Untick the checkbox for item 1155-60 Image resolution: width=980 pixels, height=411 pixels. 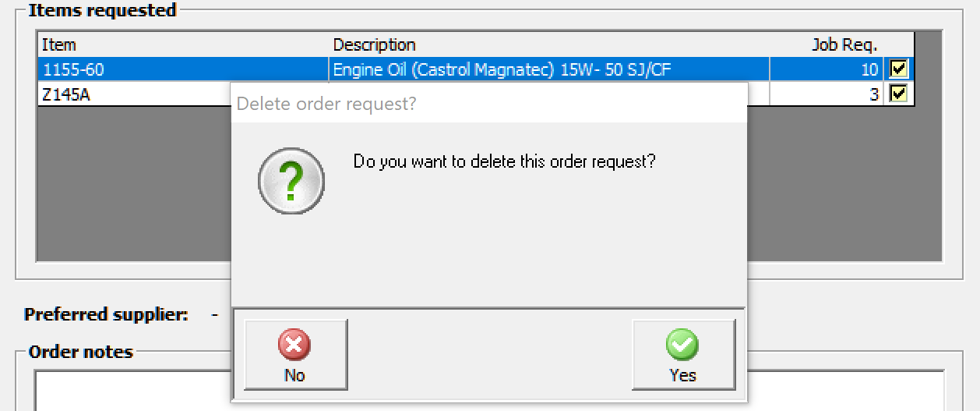tap(899, 69)
